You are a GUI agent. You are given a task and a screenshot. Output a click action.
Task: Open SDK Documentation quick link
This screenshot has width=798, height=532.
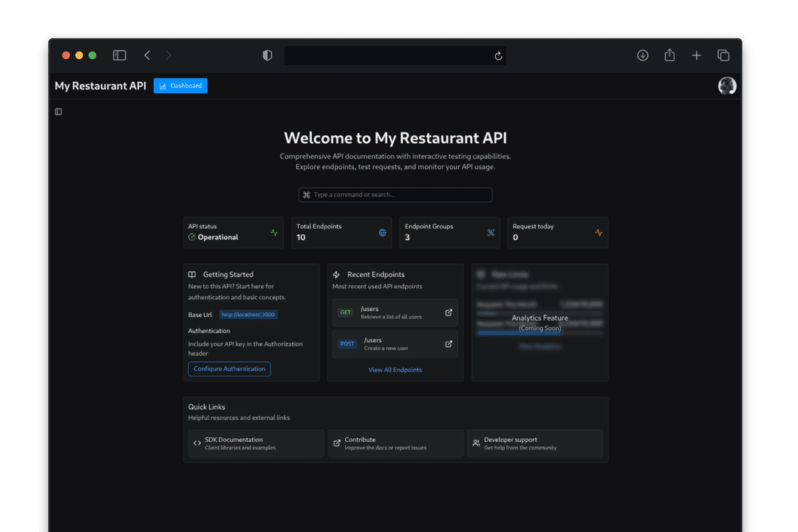[x=256, y=443]
